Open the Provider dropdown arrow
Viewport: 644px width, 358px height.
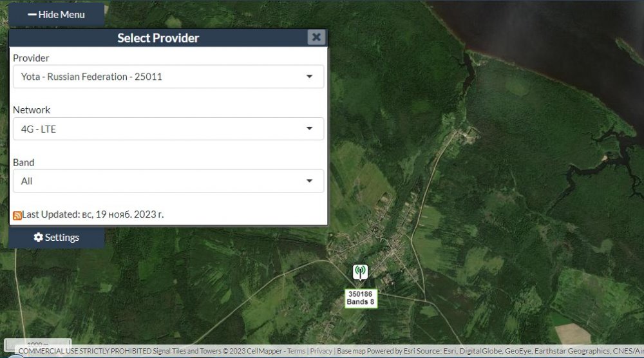(309, 77)
